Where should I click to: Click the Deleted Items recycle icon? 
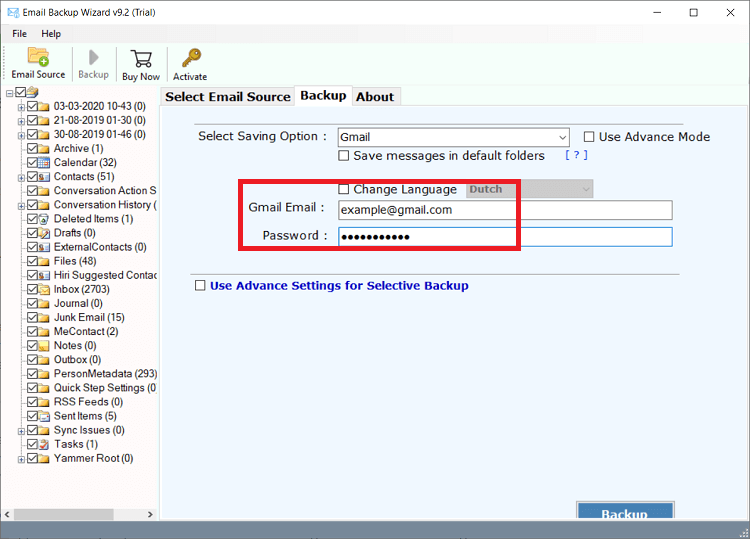pos(44,219)
